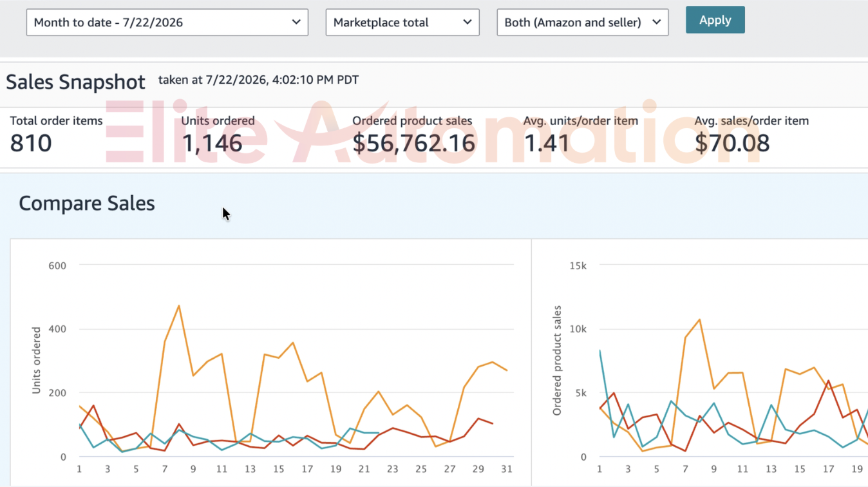Click day 21 on the units chart axis

(364, 469)
